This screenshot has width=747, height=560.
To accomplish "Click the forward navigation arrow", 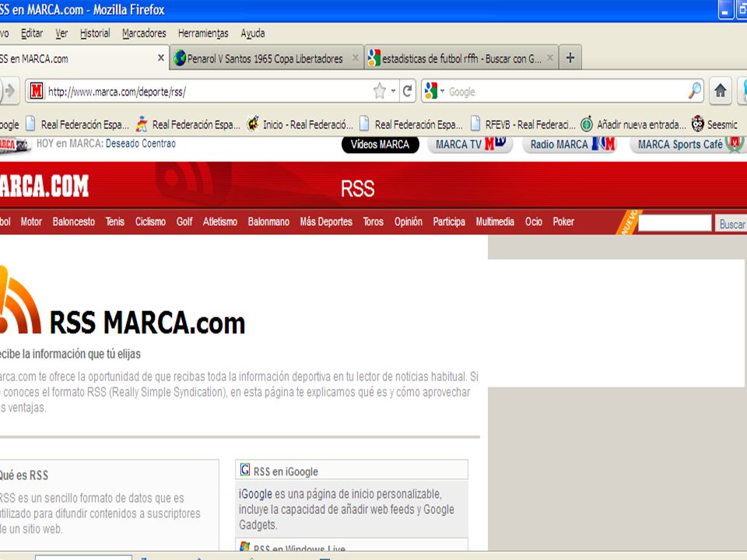I will click(x=9, y=90).
